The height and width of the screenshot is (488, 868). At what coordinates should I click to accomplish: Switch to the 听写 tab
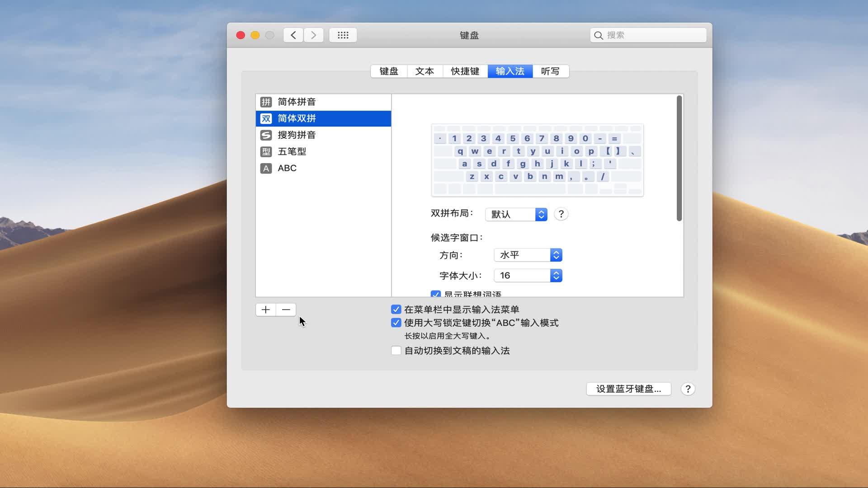point(551,71)
